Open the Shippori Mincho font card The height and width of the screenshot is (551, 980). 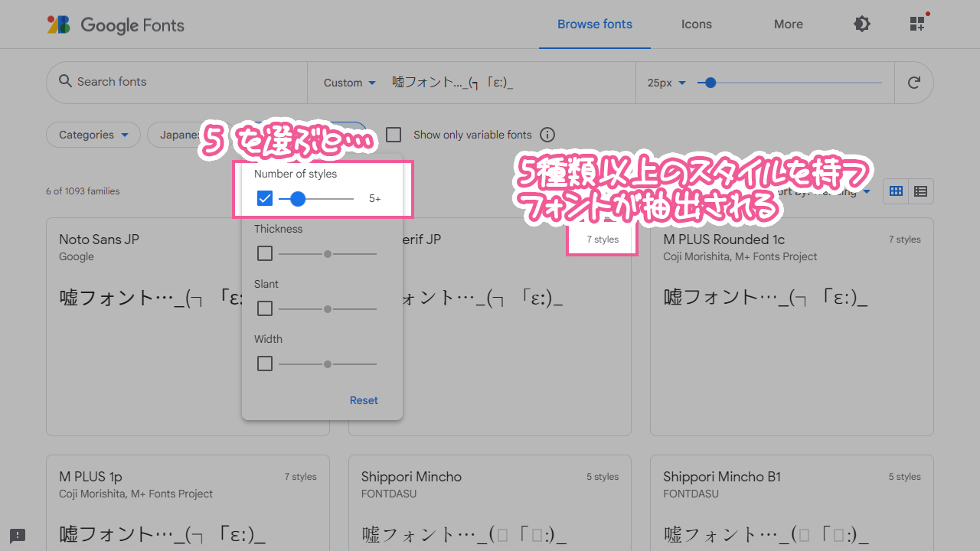[x=490, y=503]
